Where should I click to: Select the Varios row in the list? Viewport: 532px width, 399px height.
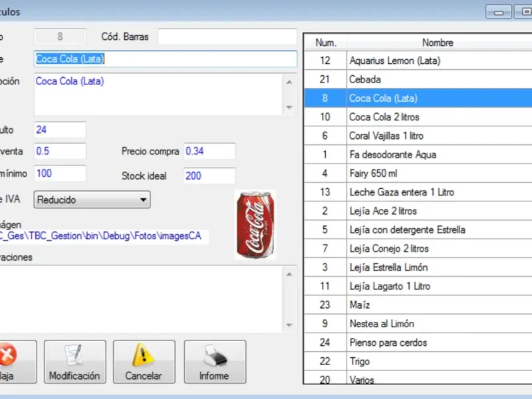pyautogui.click(x=418, y=378)
